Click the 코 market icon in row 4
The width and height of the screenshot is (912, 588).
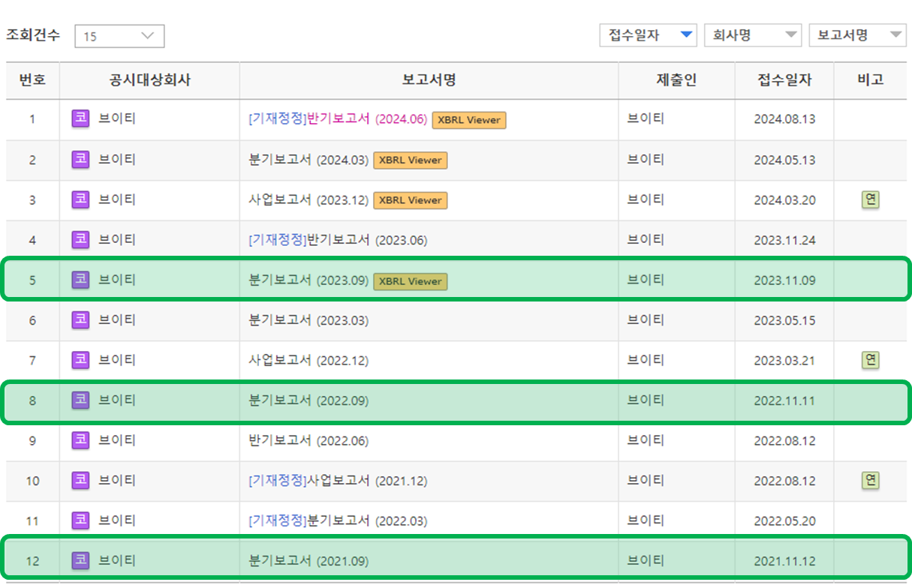[x=80, y=239]
